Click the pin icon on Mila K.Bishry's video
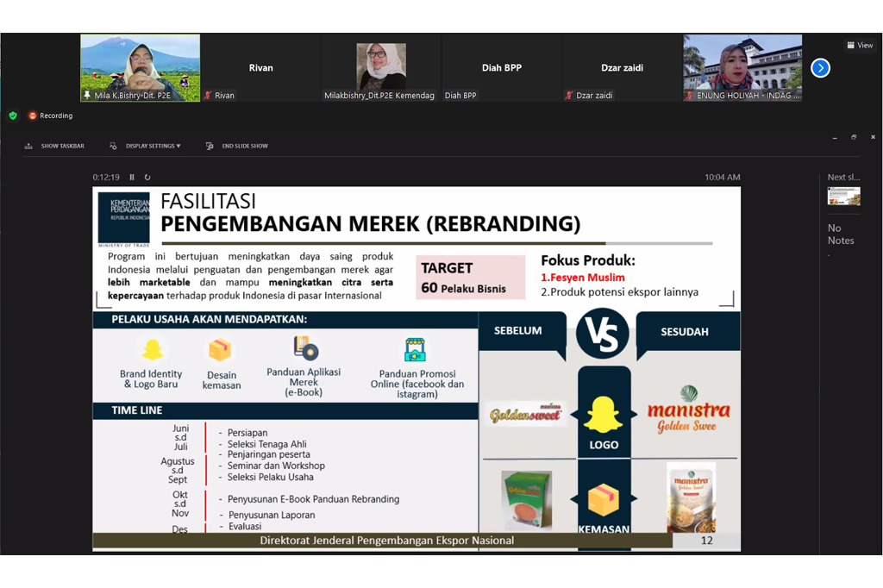The height and width of the screenshot is (588, 883). click(87, 95)
